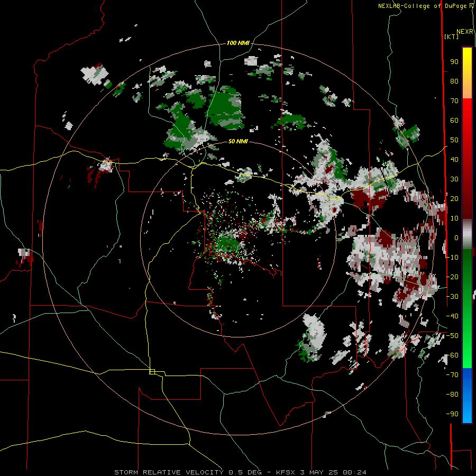This screenshot has height=476, width=476.
Task: Click the -50 velocity scale label
Action: (x=452, y=336)
